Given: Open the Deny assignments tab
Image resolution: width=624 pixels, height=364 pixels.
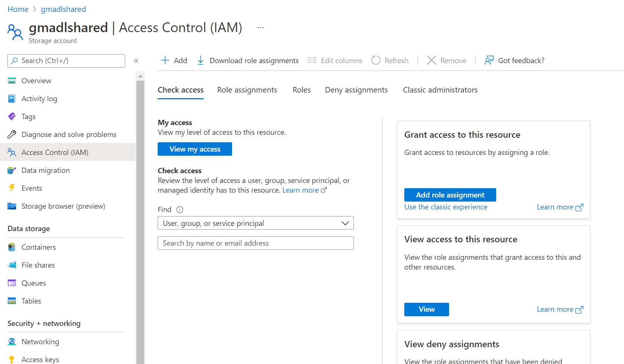Looking at the screenshot, I should 356,90.
